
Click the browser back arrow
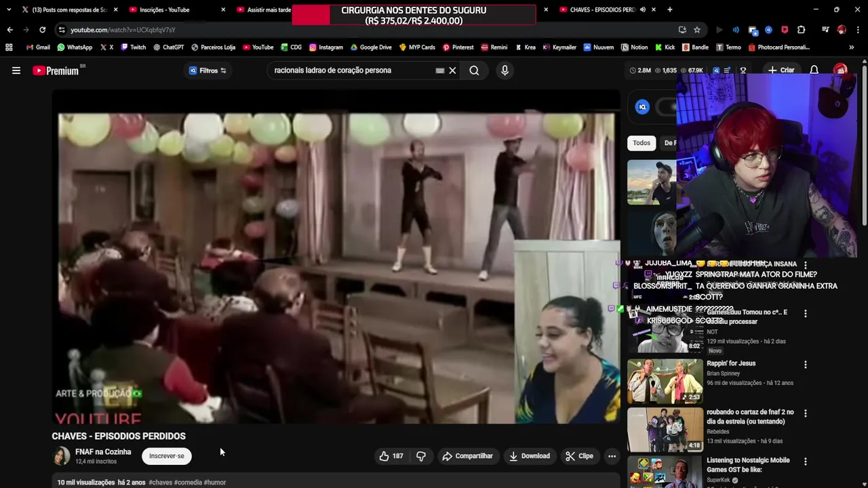(9, 30)
